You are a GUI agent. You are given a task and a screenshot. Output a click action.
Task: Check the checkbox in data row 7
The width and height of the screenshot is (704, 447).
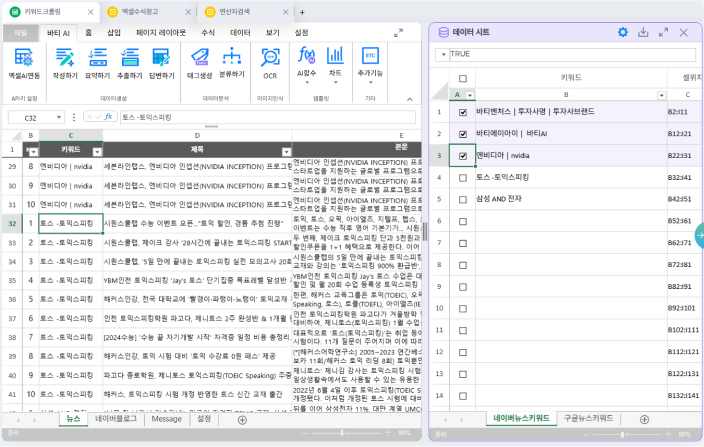click(x=463, y=243)
